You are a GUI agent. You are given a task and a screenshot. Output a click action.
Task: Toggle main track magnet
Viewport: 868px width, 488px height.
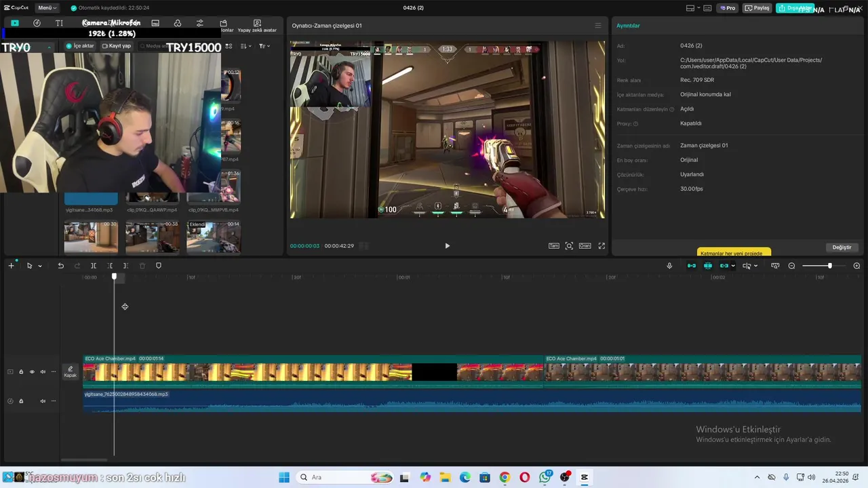(x=692, y=266)
